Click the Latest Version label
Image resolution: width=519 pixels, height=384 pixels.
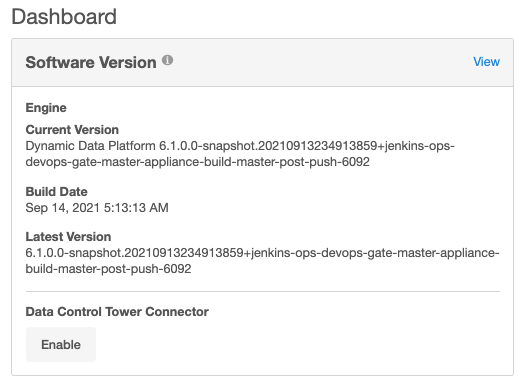pyautogui.click(x=68, y=237)
